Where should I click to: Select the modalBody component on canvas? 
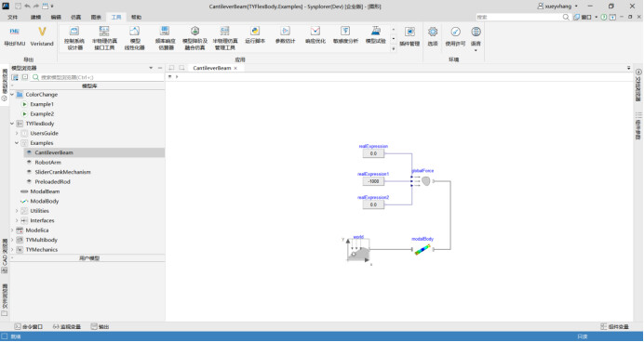pyautogui.click(x=423, y=249)
